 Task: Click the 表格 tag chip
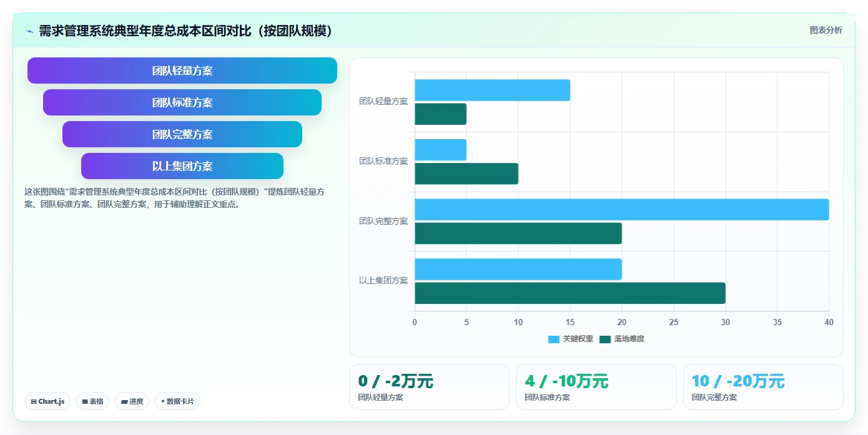point(92,401)
